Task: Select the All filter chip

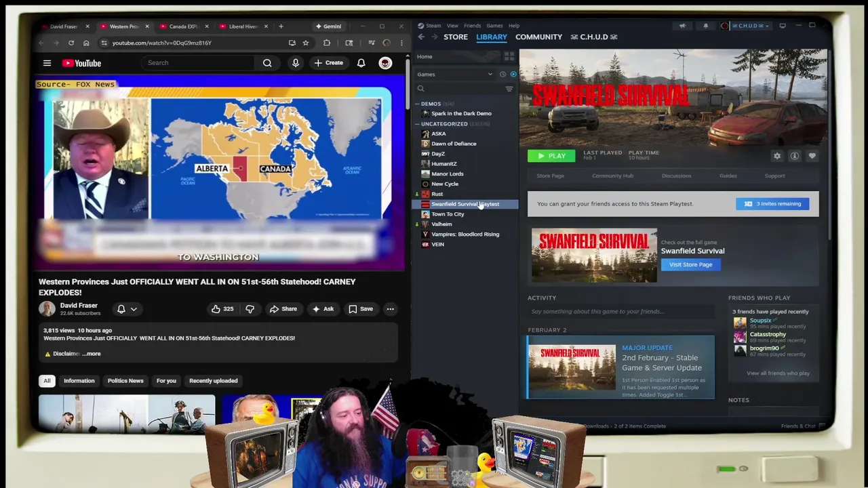Action: (47, 381)
